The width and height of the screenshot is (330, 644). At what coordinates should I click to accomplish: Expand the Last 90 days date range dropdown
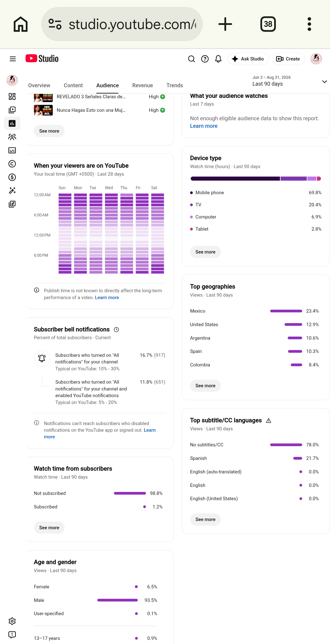289,81
